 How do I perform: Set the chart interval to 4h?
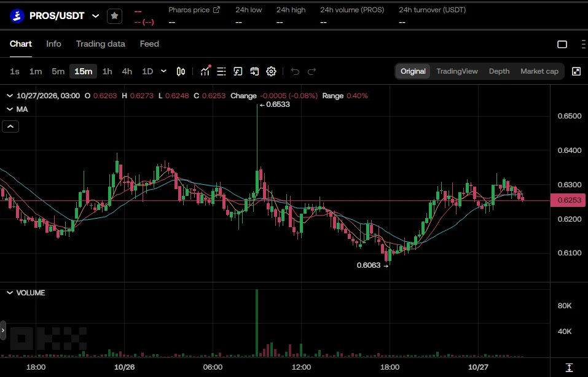[x=127, y=71]
